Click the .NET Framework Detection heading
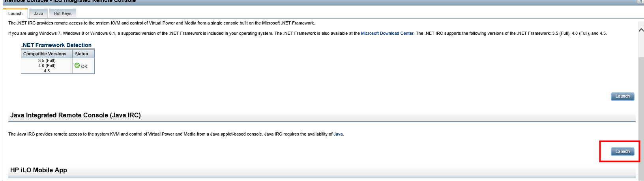644x181 pixels. click(56, 45)
